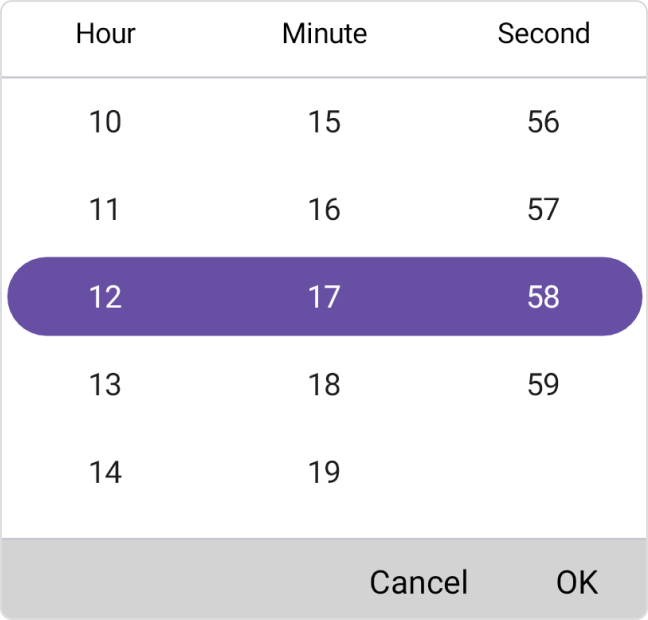The height and width of the screenshot is (620, 648).
Task: Click the Cancel button
Action: coord(418,581)
